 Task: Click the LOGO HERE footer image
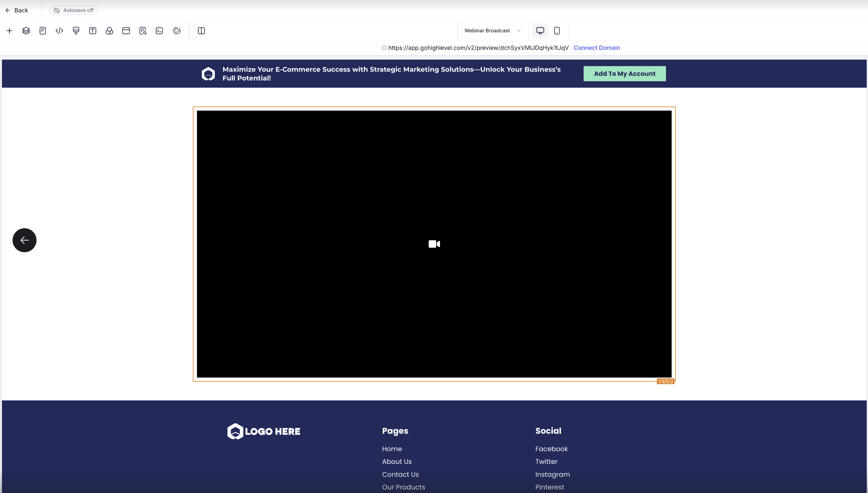pos(263,431)
